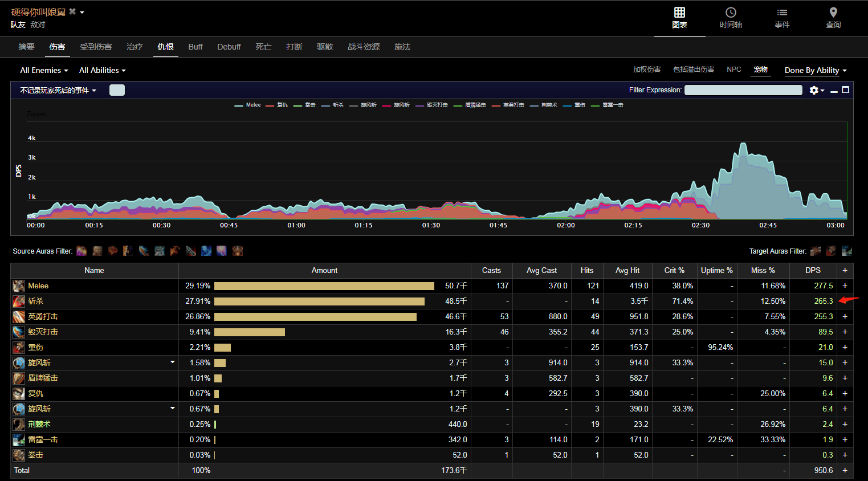Toggle the NPC filter option
The width and height of the screenshot is (868, 481).
[x=734, y=70]
